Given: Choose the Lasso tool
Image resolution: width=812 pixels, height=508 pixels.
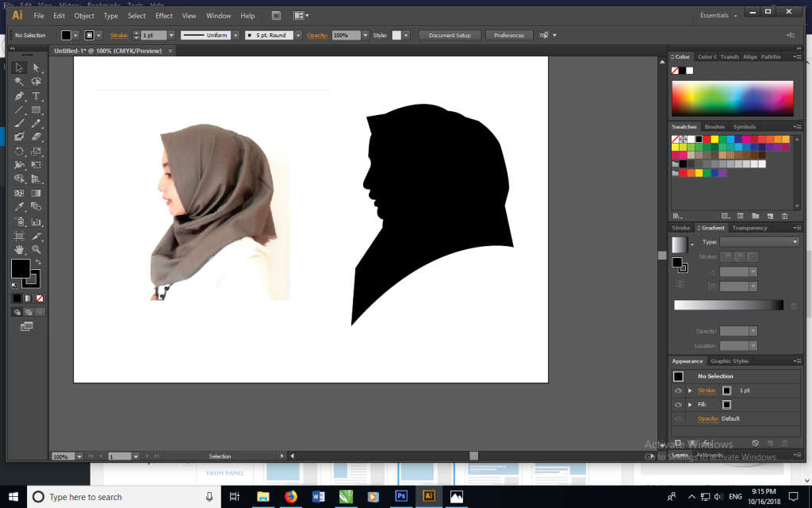Looking at the screenshot, I should pos(36,82).
